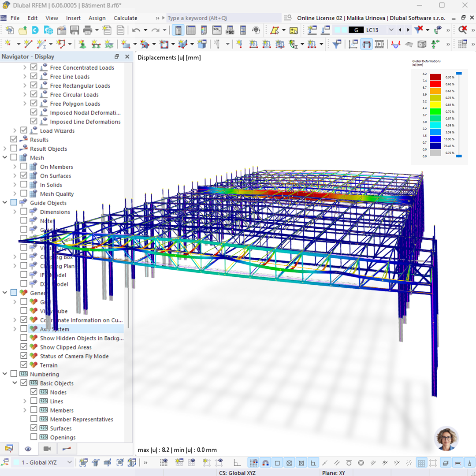This screenshot has width=476, height=476.
Task: Open the Calculate menu
Action: [125, 18]
